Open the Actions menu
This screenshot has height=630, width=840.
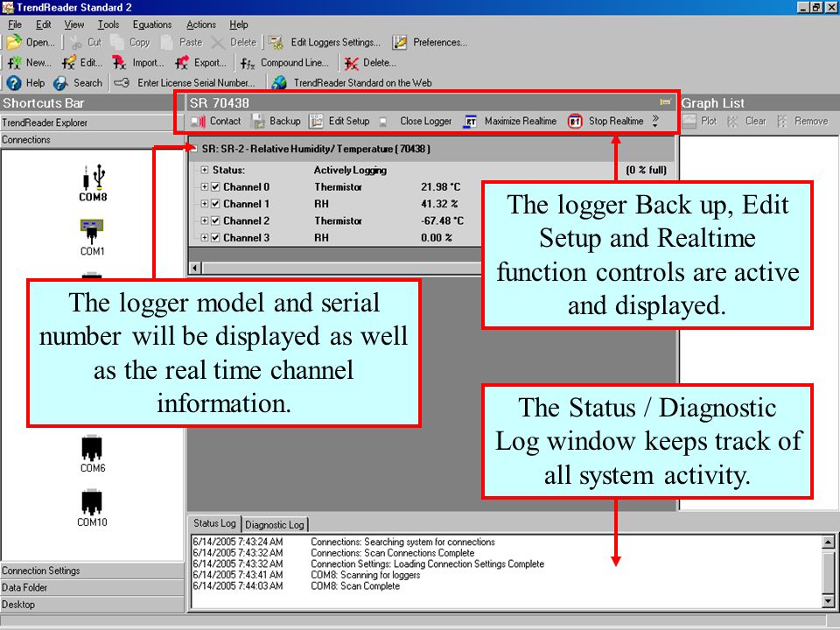pyautogui.click(x=201, y=24)
